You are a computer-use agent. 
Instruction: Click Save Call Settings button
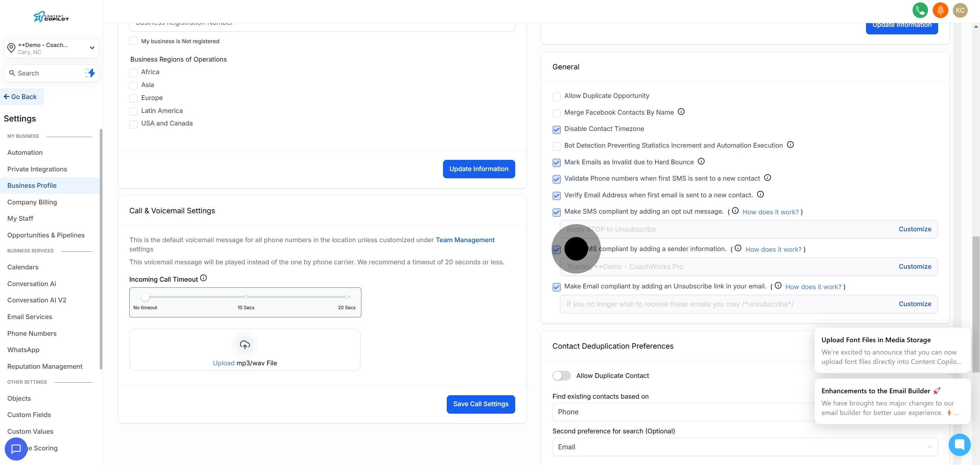480,404
